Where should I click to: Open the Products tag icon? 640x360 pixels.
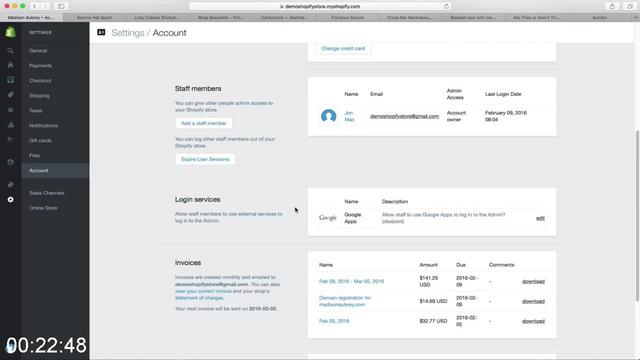pos(10,95)
